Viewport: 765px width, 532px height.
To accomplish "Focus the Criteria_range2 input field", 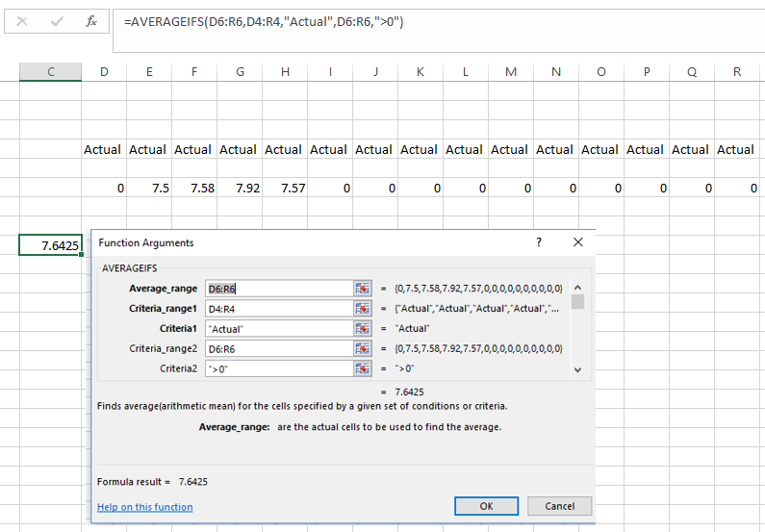I will click(x=279, y=348).
